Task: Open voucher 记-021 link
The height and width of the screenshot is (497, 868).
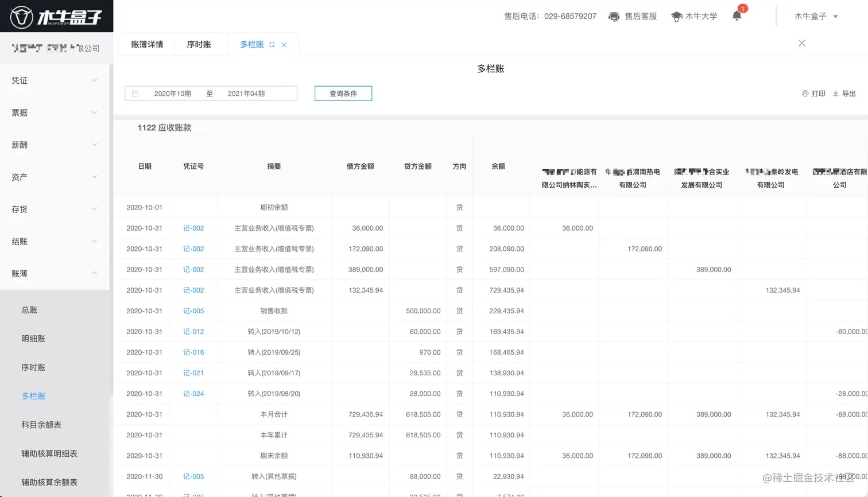Action: pos(193,373)
